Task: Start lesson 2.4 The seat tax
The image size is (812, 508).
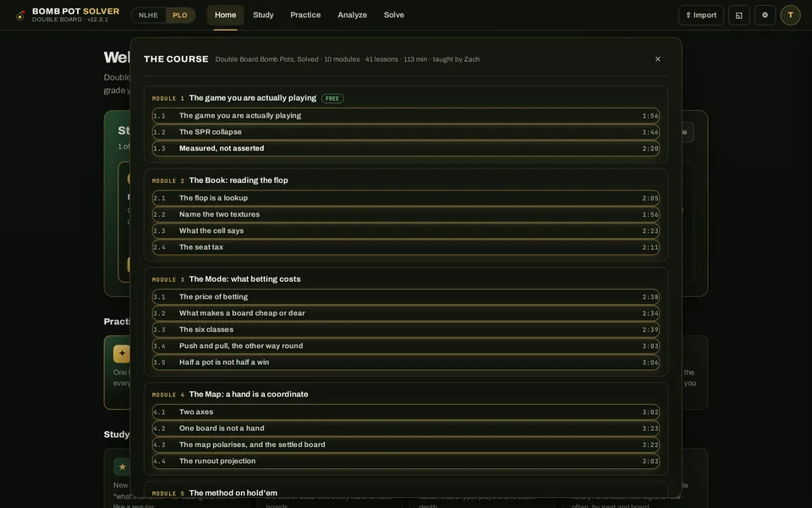Action: coord(405,247)
